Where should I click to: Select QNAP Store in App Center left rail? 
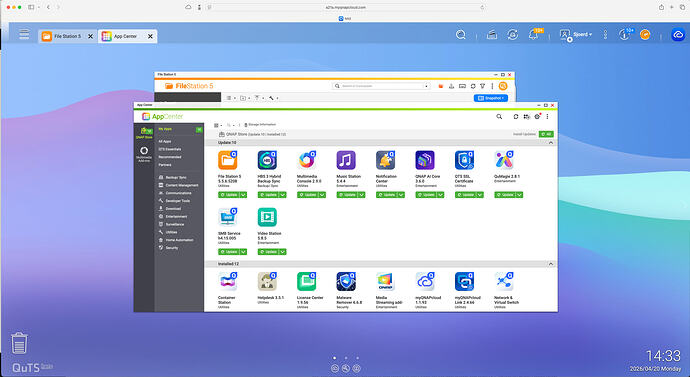pyautogui.click(x=144, y=132)
